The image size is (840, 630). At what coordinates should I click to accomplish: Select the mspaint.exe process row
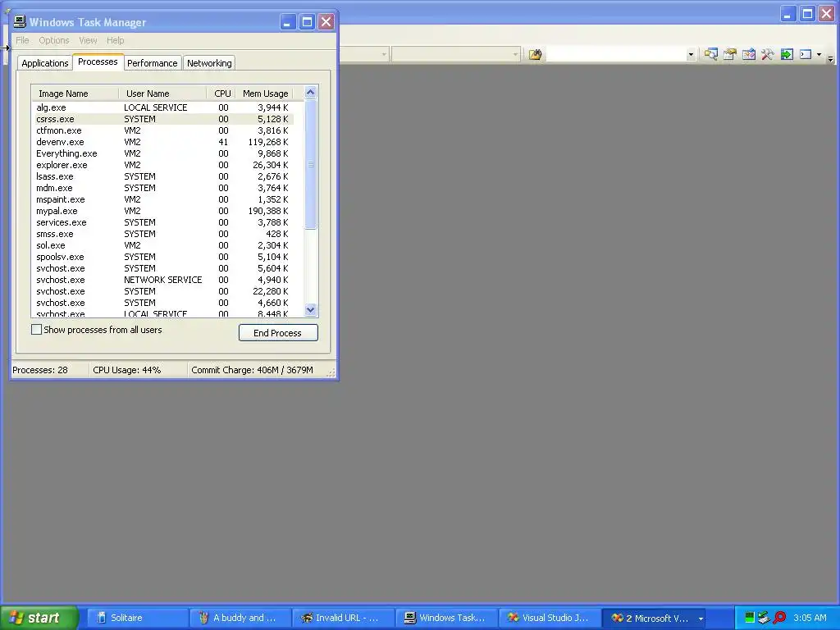coord(163,199)
